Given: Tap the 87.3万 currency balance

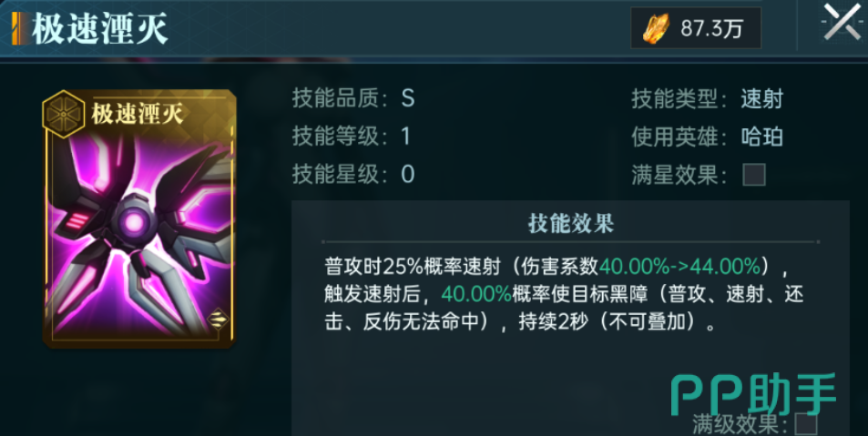Looking at the screenshot, I should pyautogui.click(x=711, y=28).
